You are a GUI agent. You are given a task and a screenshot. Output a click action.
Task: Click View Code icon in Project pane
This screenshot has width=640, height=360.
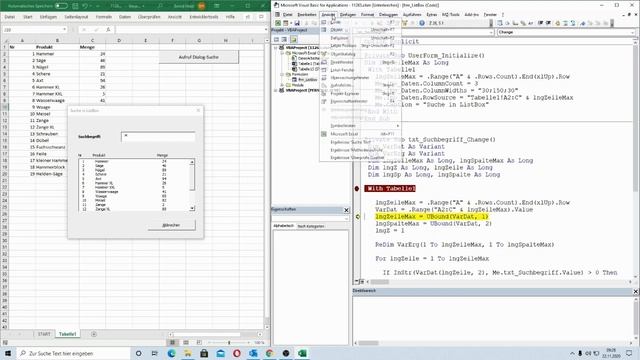pyautogui.click(x=277, y=40)
